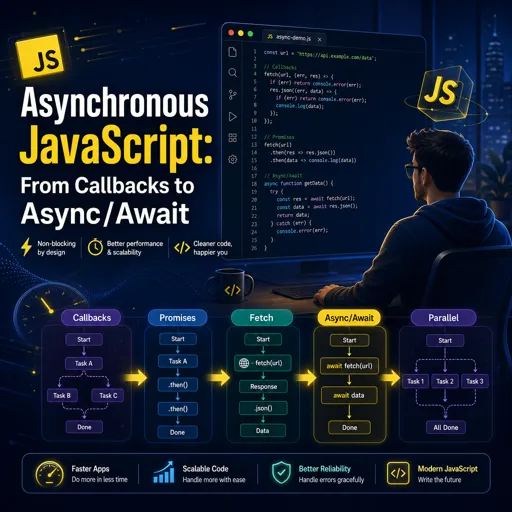Viewport: 512px width, 512px height.
Task: Click the Task 3 box
Action: 475,381
